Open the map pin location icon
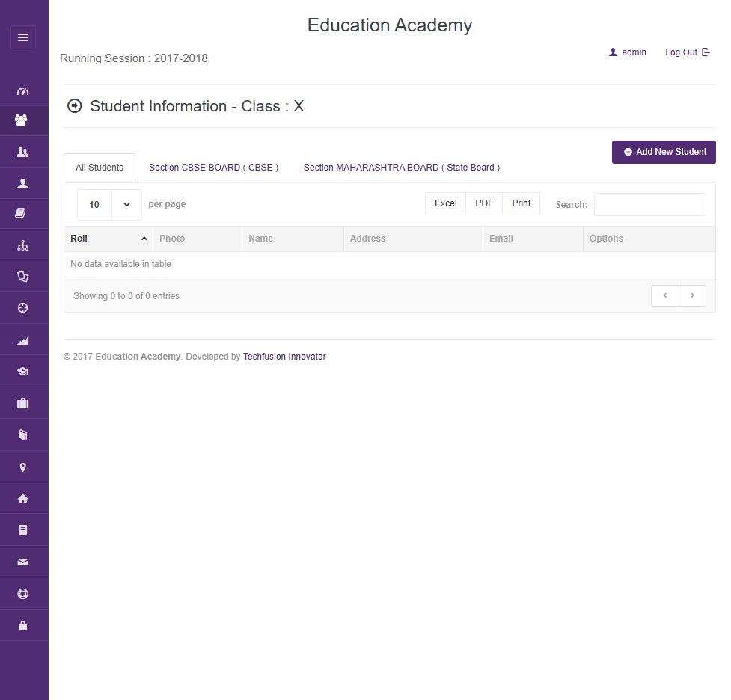Image resolution: width=731 pixels, height=700 pixels. [x=23, y=467]
